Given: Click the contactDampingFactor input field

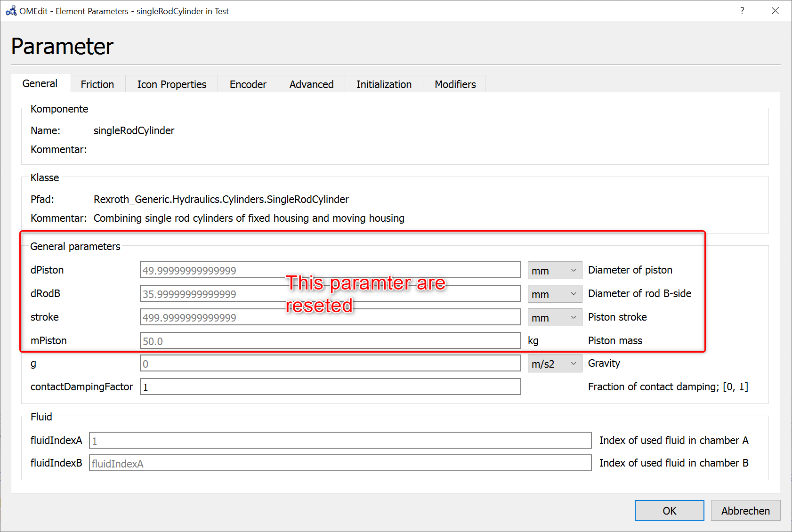Looking at the screenshot, I should click(331, 387).
